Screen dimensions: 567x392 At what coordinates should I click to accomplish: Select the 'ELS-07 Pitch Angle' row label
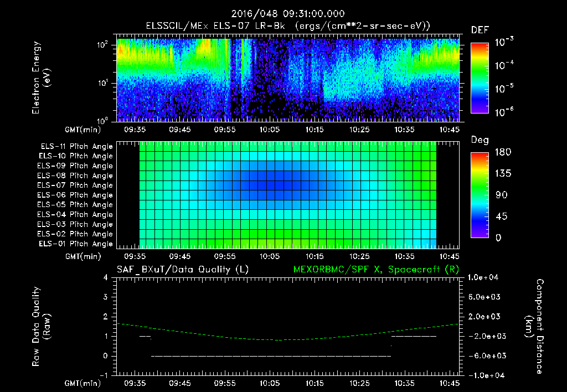point(75,185)
